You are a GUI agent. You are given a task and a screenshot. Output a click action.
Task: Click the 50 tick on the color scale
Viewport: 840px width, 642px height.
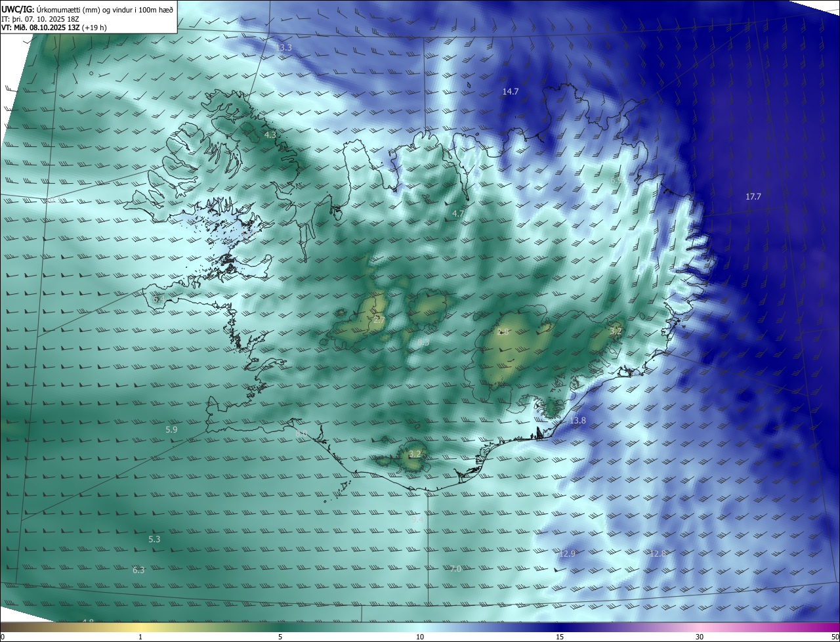point(835,637)
